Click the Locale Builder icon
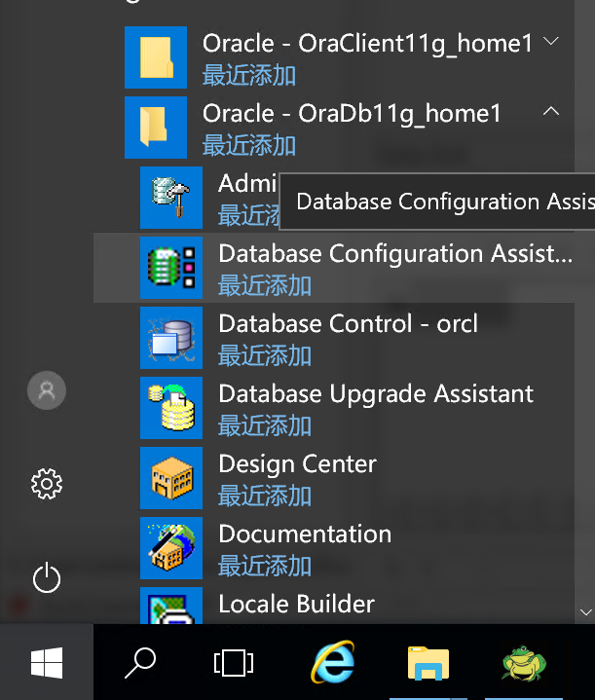The image size is (595, 700). pos(170,606)
